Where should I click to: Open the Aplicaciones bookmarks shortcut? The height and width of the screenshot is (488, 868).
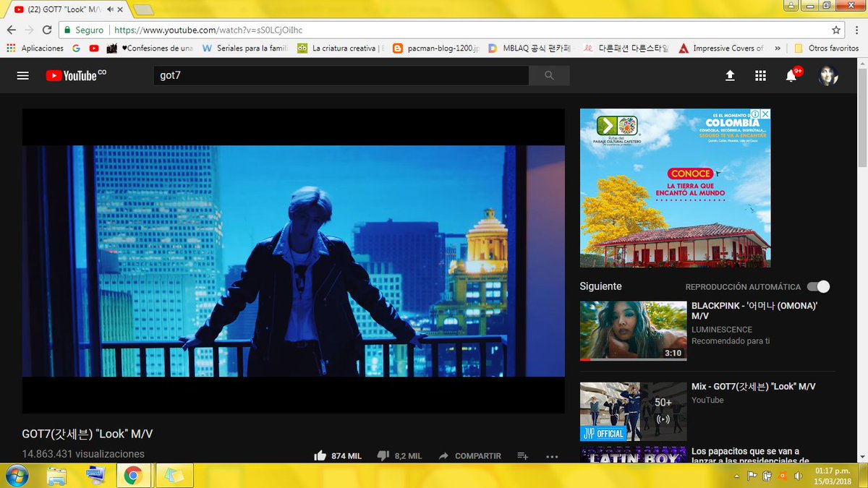35,48
